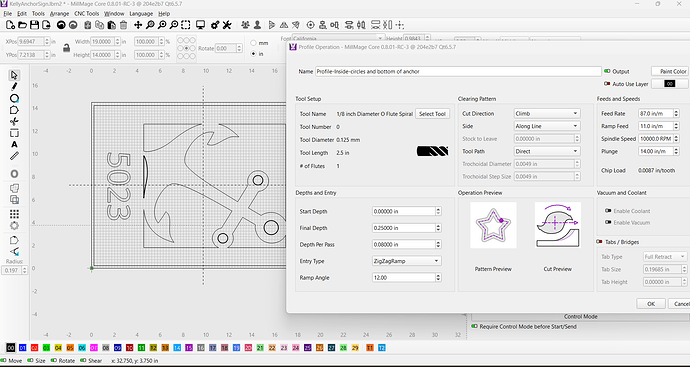690x367 pixels.
Task: Open the Cut Direction dropdown
Action: tap(547, 114)
